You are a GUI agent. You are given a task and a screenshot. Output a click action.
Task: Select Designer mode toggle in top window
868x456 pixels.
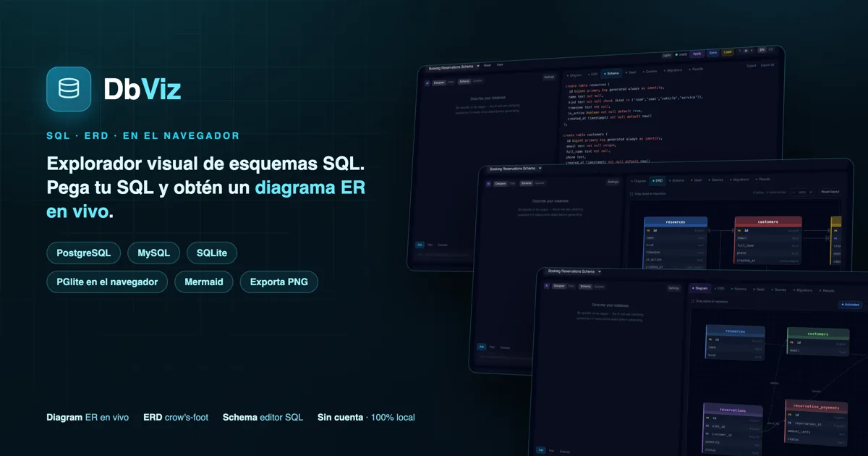439,83
